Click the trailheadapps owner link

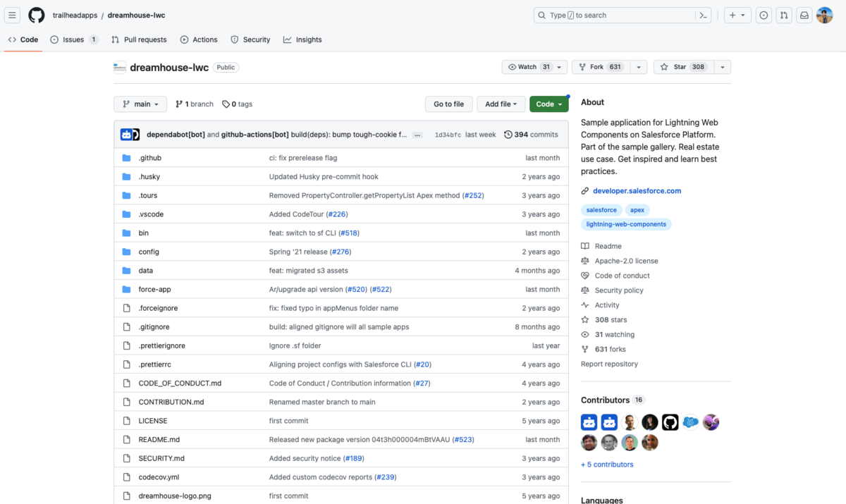pyautogui.click(x=75, y=16)
